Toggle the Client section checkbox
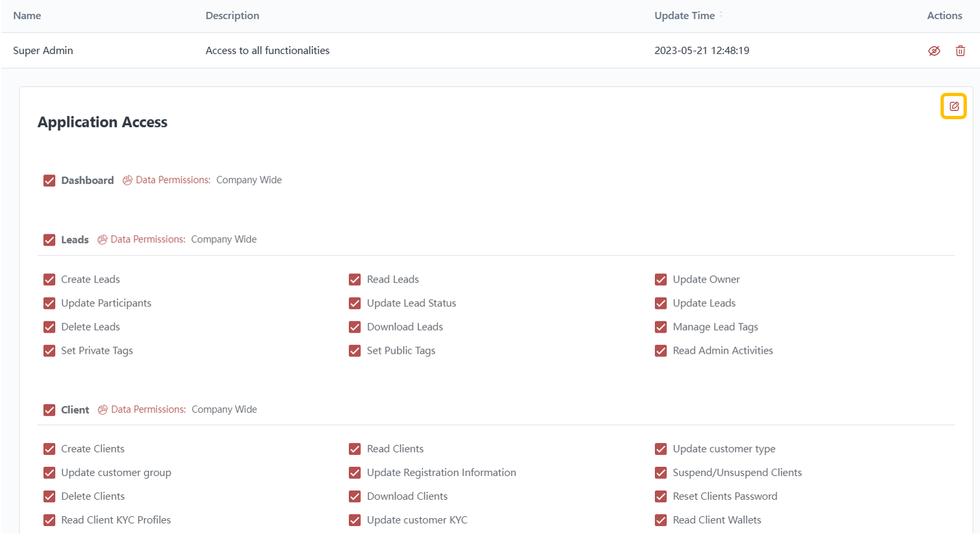This screenshot has width=980, height=534. 49,410
